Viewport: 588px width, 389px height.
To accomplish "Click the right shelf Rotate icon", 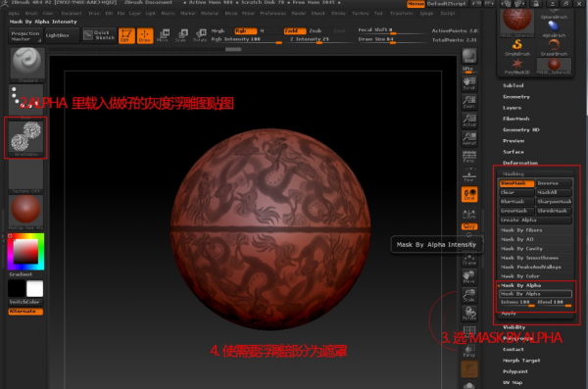I will coord(469,314).
